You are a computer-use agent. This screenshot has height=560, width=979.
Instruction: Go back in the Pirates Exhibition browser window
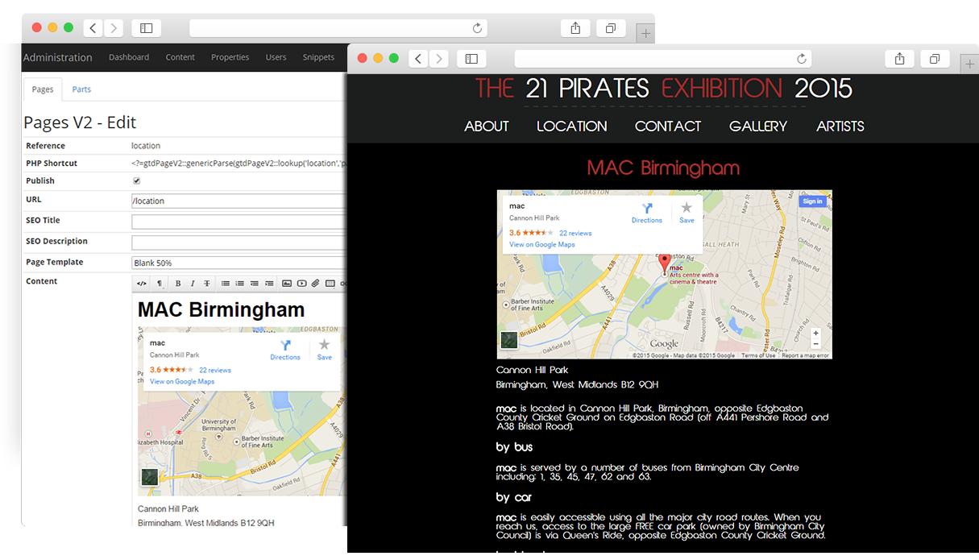(x=418, y=59)
